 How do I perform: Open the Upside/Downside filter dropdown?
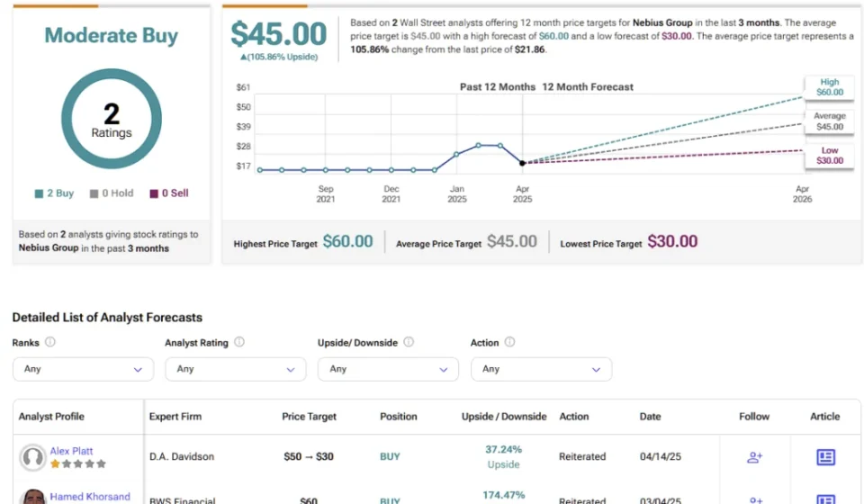pos(389,369)
